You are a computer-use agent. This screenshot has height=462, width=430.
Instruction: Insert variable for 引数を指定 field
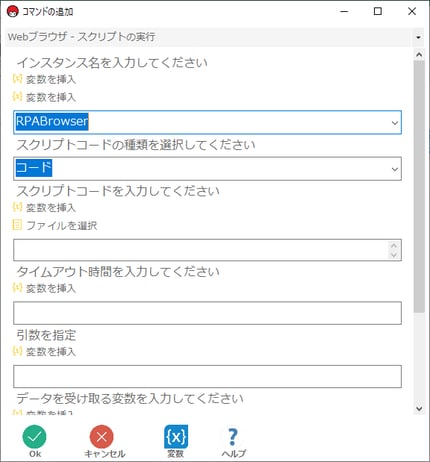click(44, 351)
